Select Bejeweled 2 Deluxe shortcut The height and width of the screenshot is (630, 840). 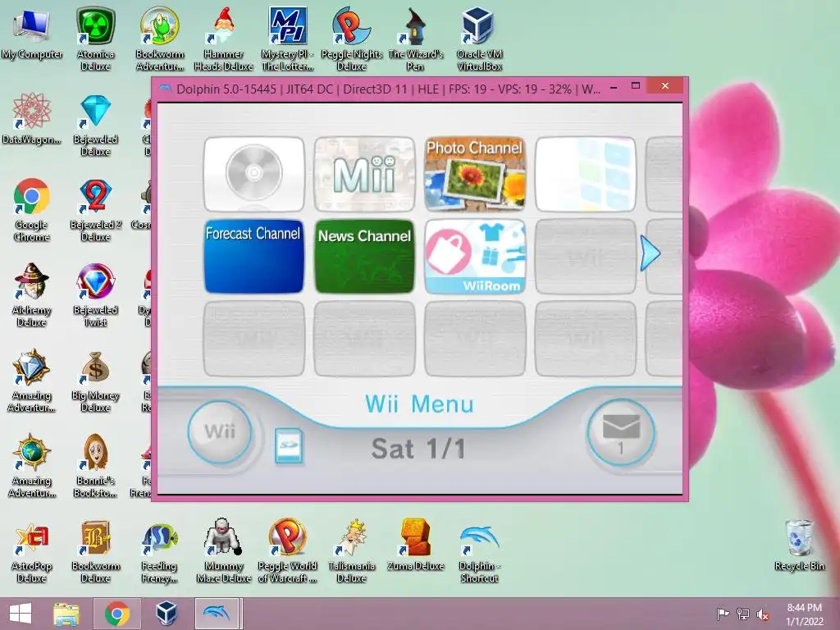pyautogui.click(x=95, y=210)
